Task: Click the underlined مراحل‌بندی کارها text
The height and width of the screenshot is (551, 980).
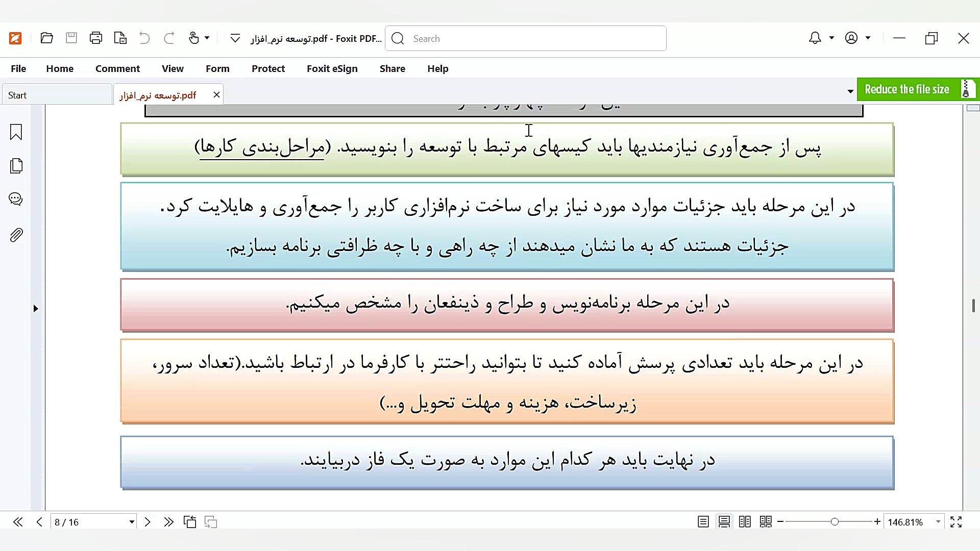Action: [x=262, y=147]
